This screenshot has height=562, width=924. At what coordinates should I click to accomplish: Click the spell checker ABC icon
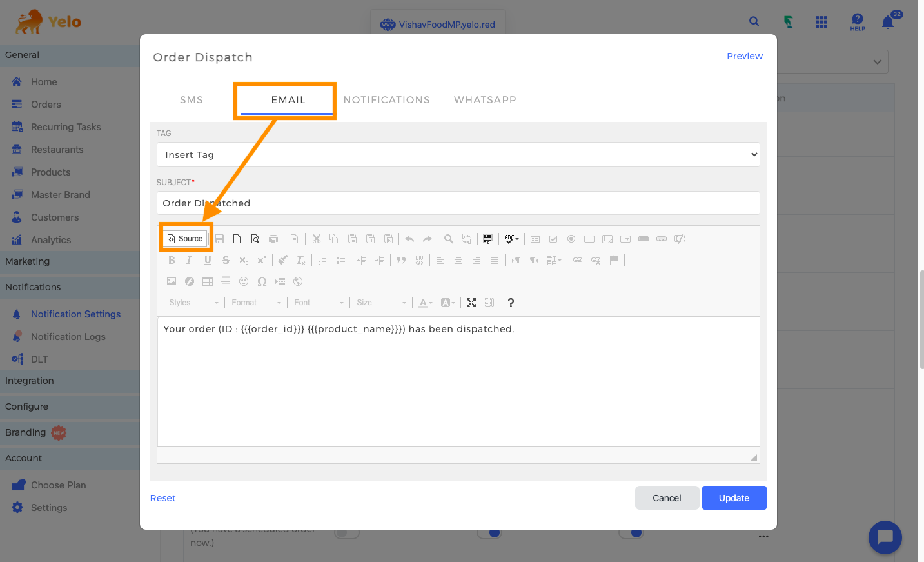click(x=511, y=239)
